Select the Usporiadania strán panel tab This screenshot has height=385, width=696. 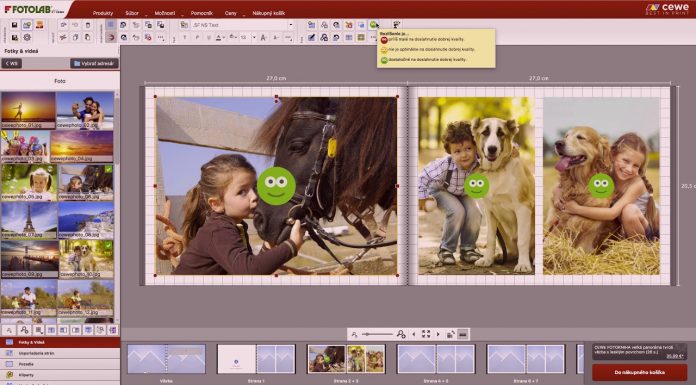tap(60, 353)
